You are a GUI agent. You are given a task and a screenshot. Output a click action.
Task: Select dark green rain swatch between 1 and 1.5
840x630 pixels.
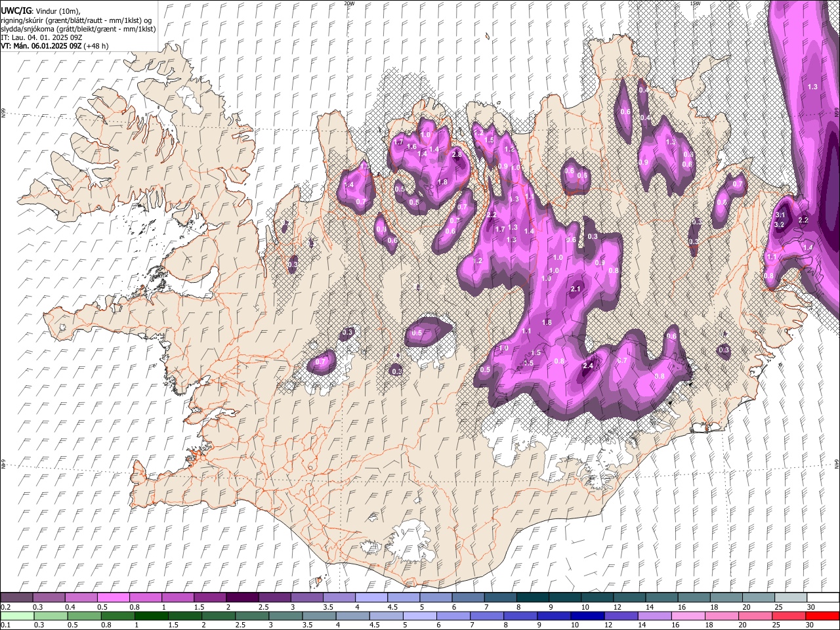click(x=152, y=616)
